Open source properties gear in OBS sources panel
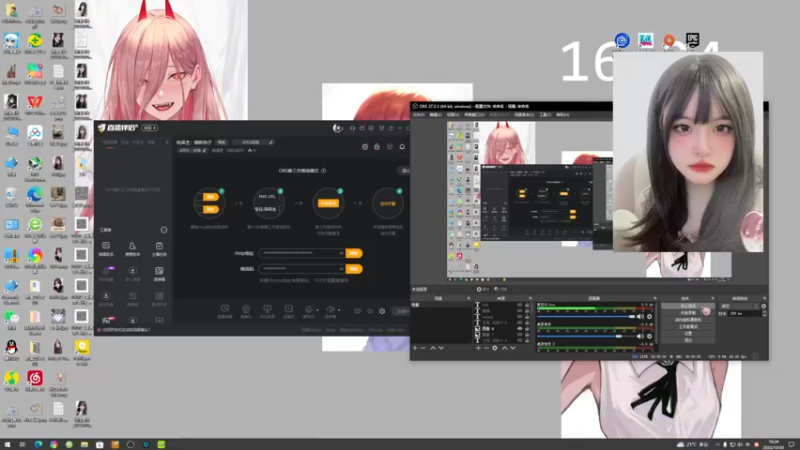The image size is (800, 450). tap(495, 348)
